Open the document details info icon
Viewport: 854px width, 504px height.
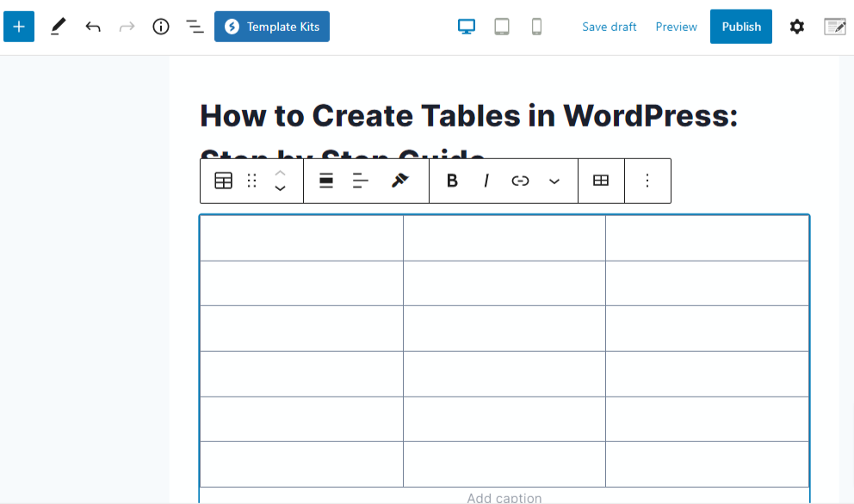pyautogui.click(x=161, y=27)
